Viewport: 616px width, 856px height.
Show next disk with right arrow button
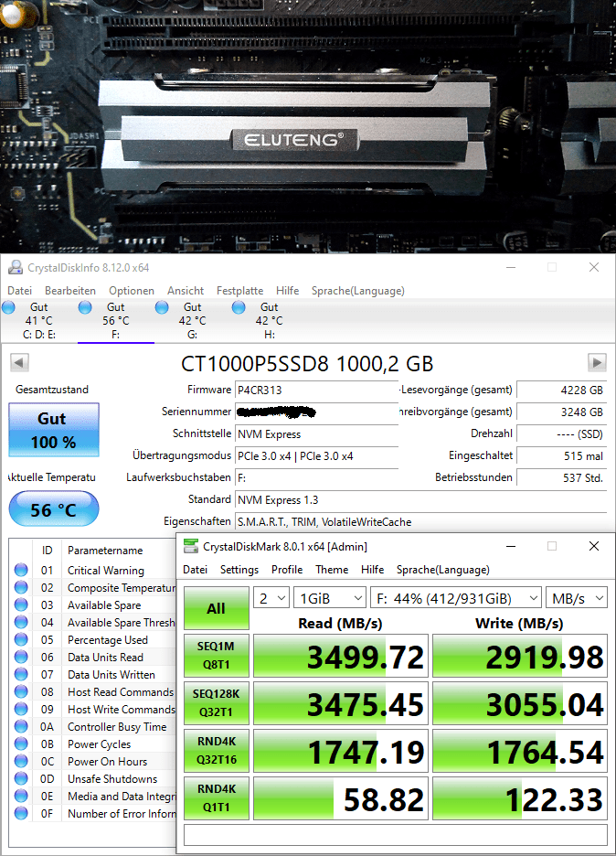(597, 362)
